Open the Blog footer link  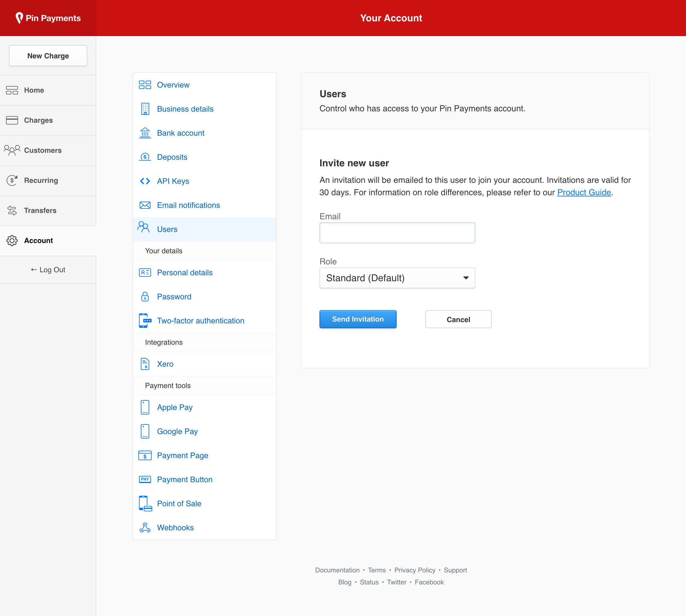[x=345, y=582]
